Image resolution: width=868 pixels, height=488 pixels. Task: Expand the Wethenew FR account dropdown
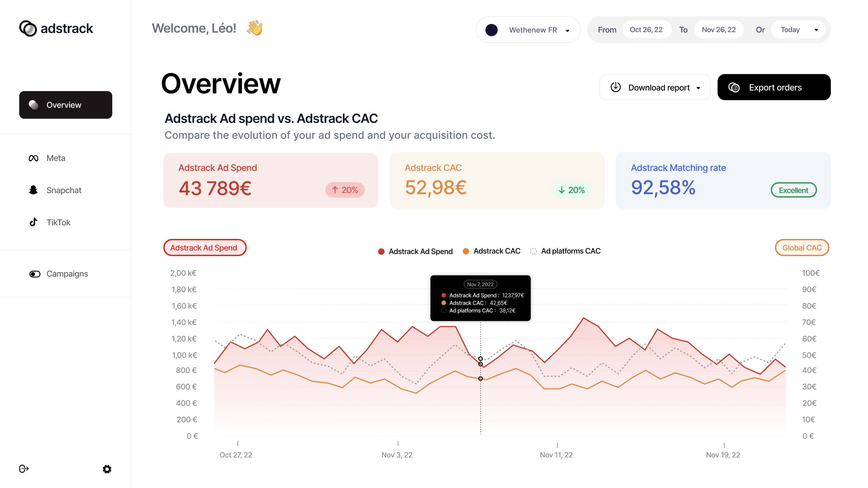pos(528,30)
